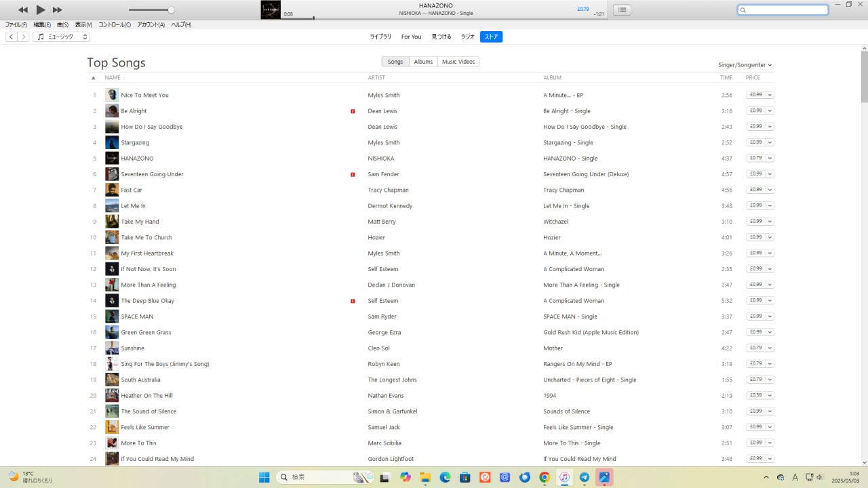Screen dimensions: 868x488
Task: Click the SPACE MAN song artwork
Action: point(112,317)
